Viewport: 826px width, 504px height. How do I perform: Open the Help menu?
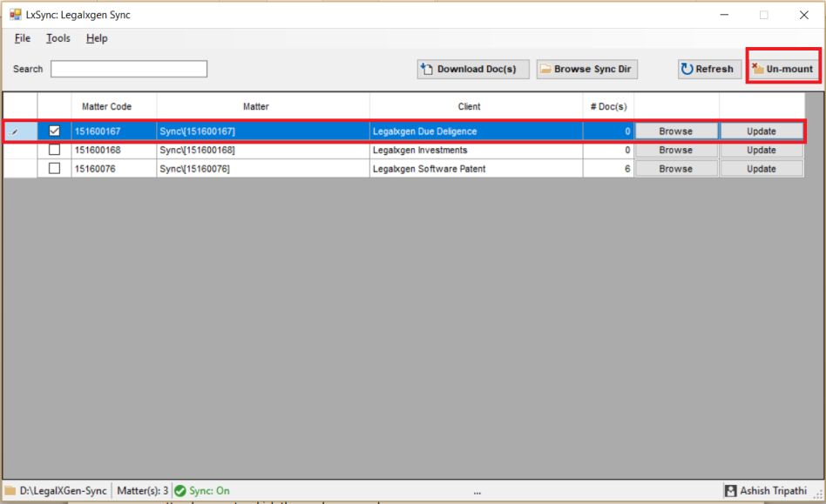(97, 38)
